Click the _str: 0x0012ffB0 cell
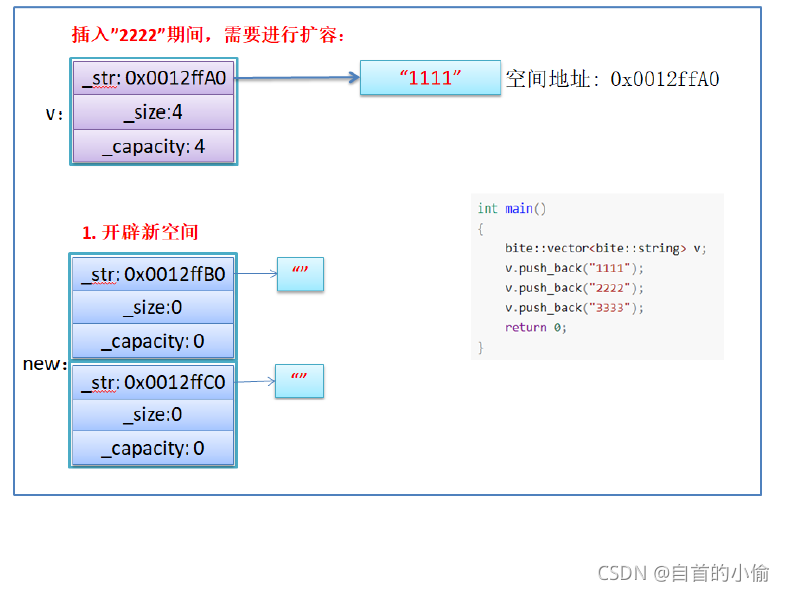Viewport: 785px width, 591px height. 153,274
